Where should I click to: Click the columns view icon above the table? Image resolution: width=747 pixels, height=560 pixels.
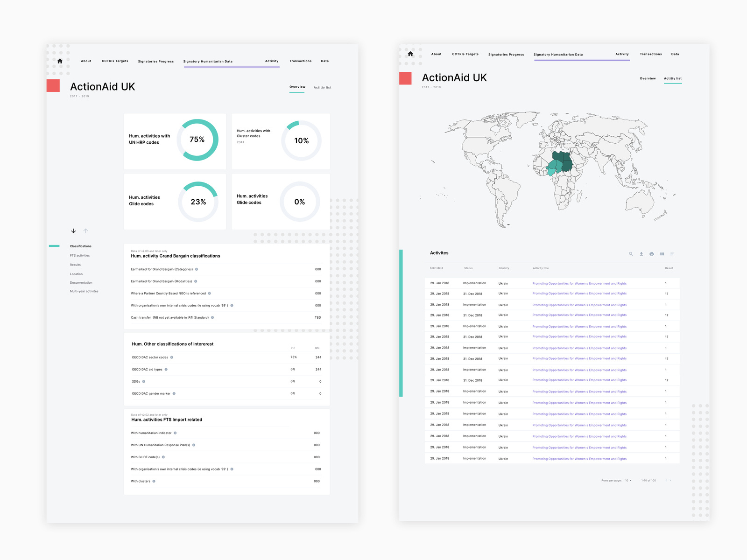[662, 255]
